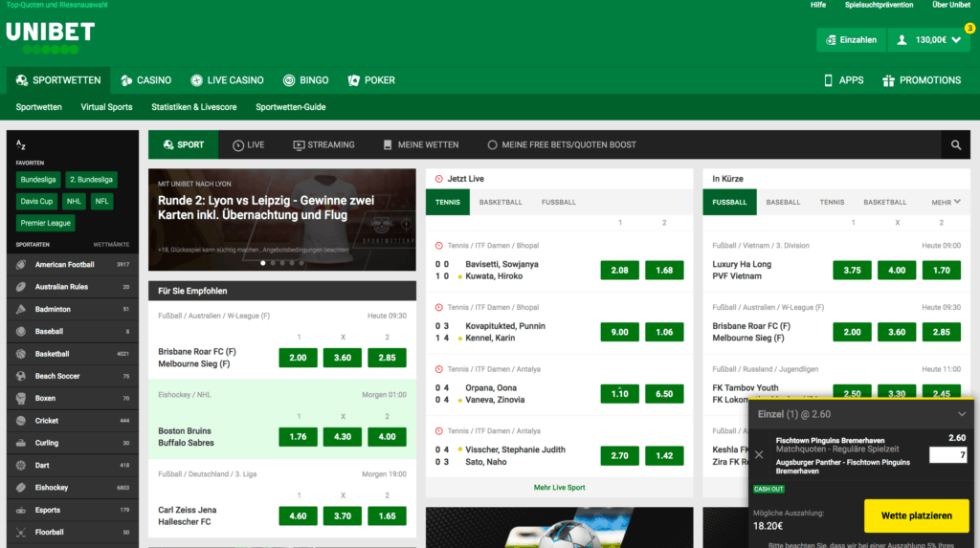Image resolution: width=980 pixels, height=548 pixels.
Task: Click the third banner carousel dot
Action: (x=282, y=263)
